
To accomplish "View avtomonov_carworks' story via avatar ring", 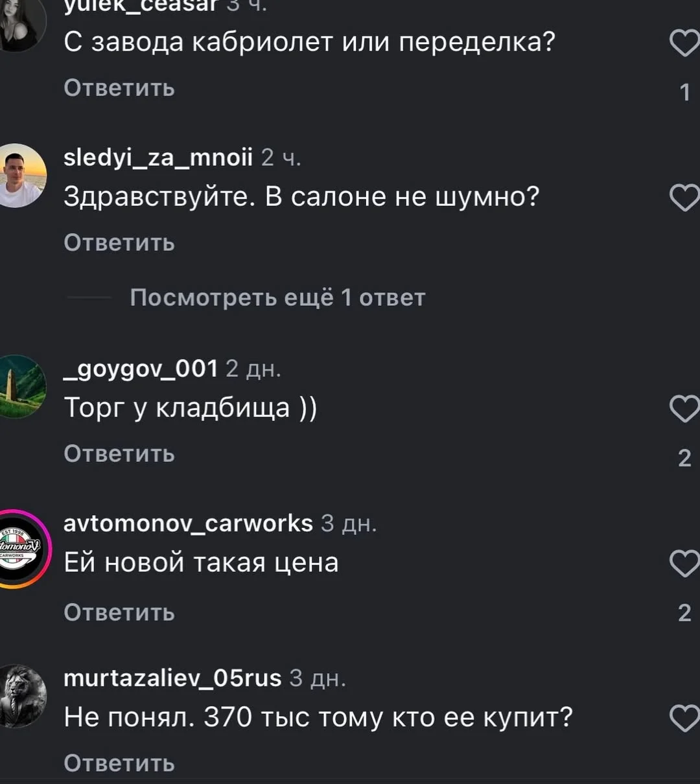I will coord(21,549).
